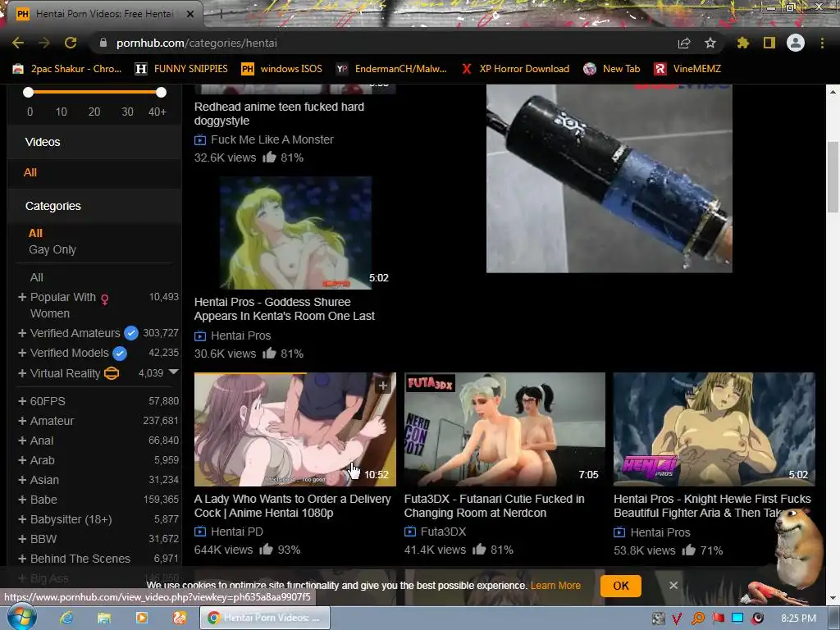
Task: Open the New Tab bookmark
Action: 612,69
